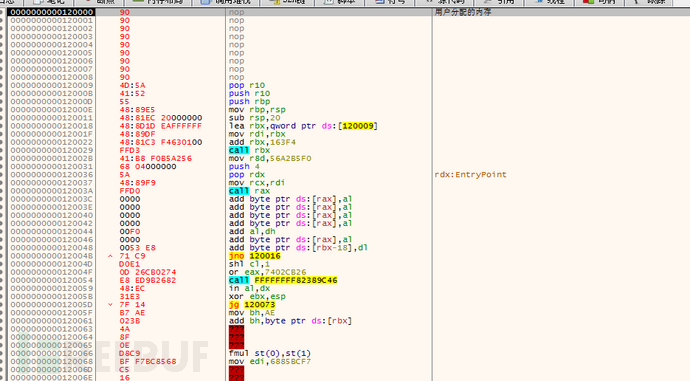Select the 'jg 120073' jump instruction

pos(252,305)
